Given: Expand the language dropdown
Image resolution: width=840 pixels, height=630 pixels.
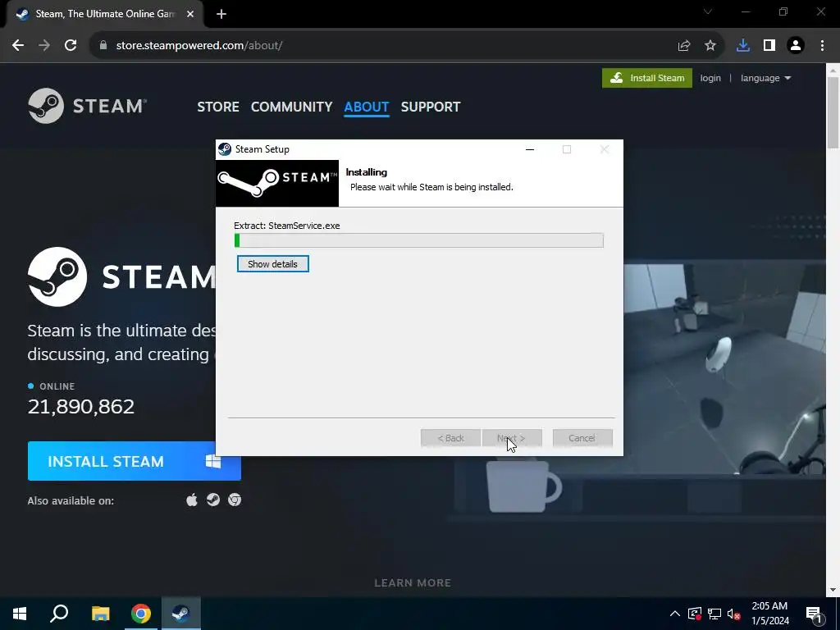Looking at the screenshot, I should point(765,78).
